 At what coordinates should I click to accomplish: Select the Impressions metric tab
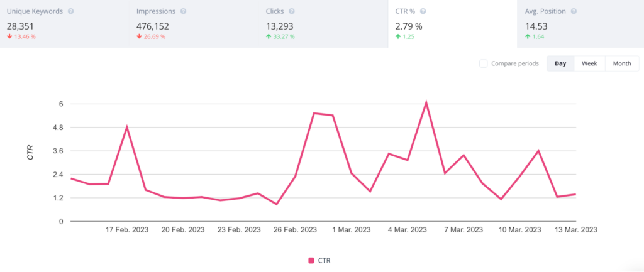pos(194,24)
